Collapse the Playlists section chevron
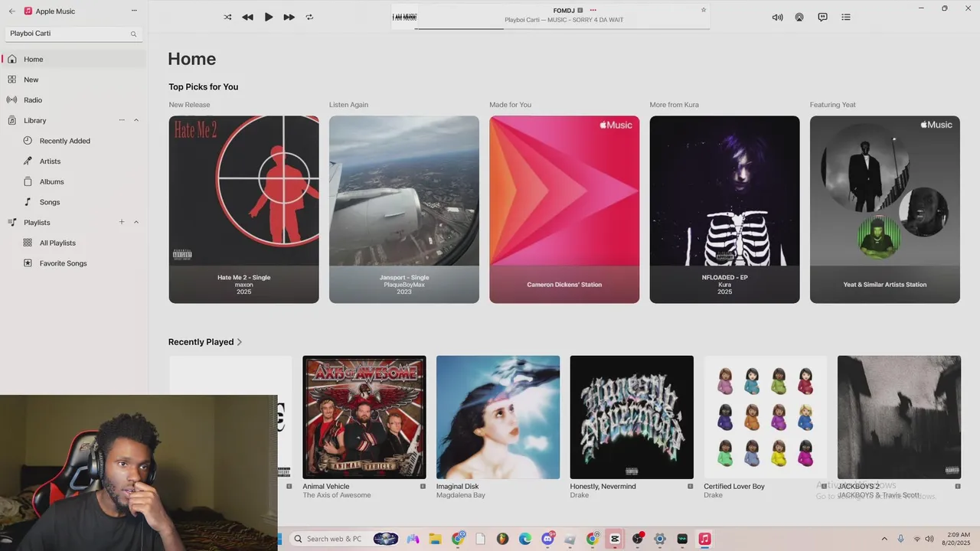 point(136,222)
